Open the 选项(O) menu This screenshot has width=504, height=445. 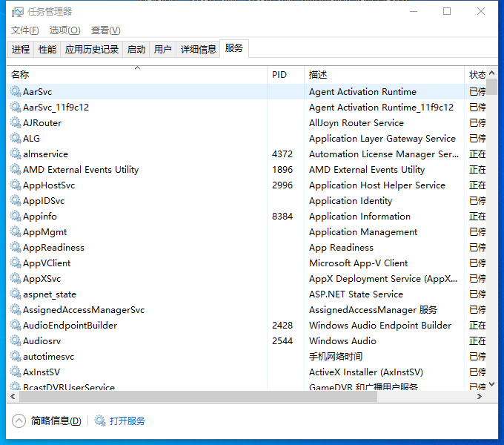[64, 30]
